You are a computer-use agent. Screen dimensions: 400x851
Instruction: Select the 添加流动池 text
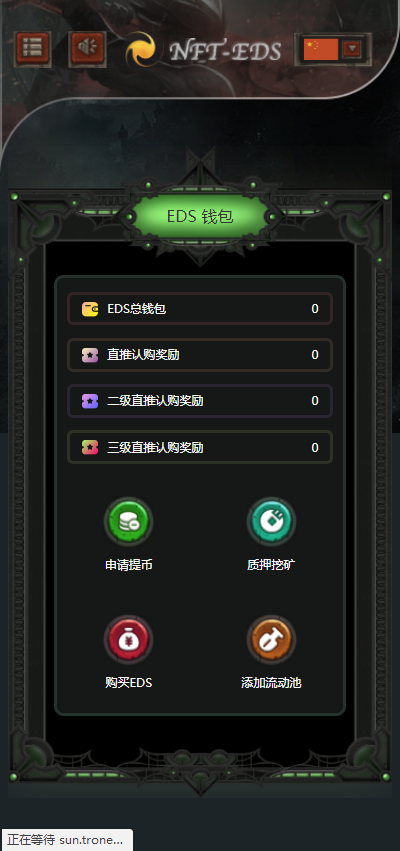(x=271, y=683)
